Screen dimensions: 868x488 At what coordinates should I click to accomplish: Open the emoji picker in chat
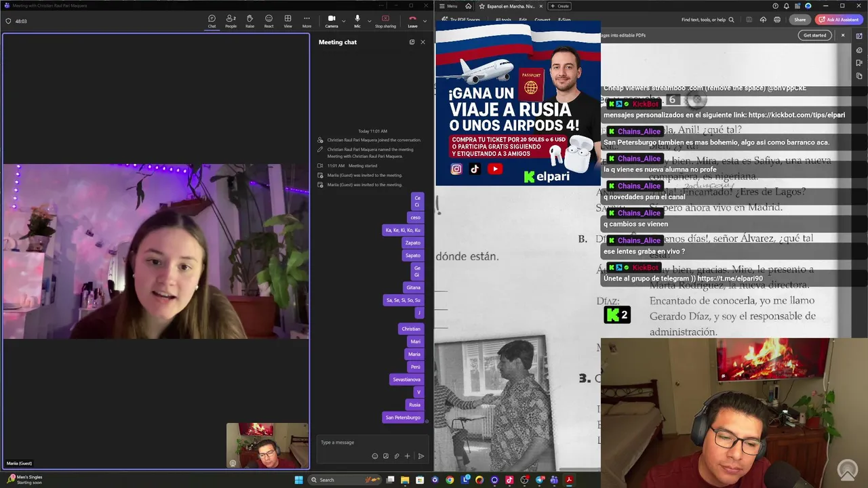coord(375,456)
